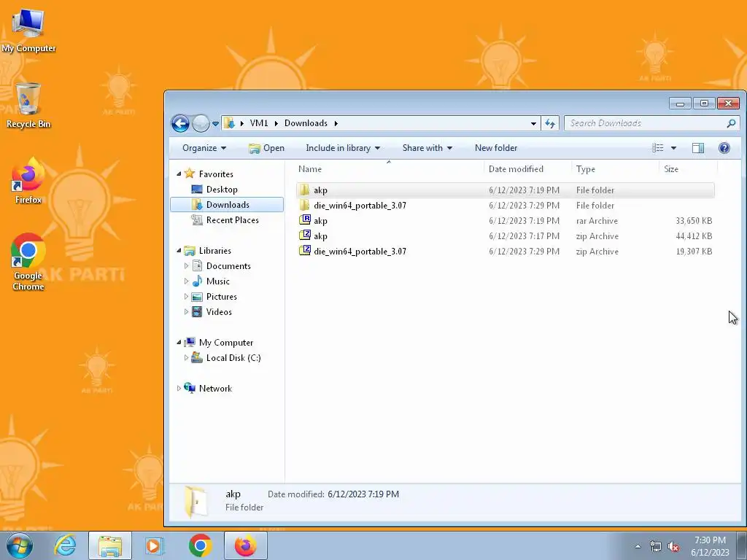The width and height of the screenshot is (747, 560).
Task: Click the refresh button next to address bar
Action: 550,123
